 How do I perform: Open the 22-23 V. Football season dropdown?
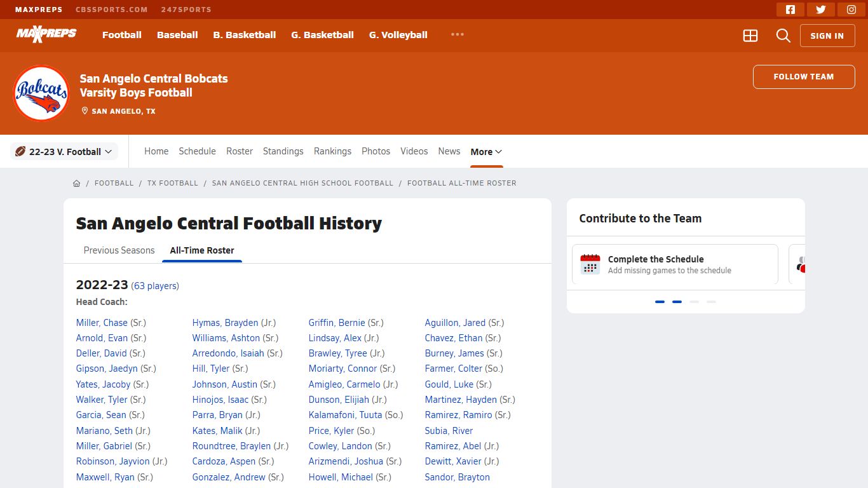click(x=64, y=151)
